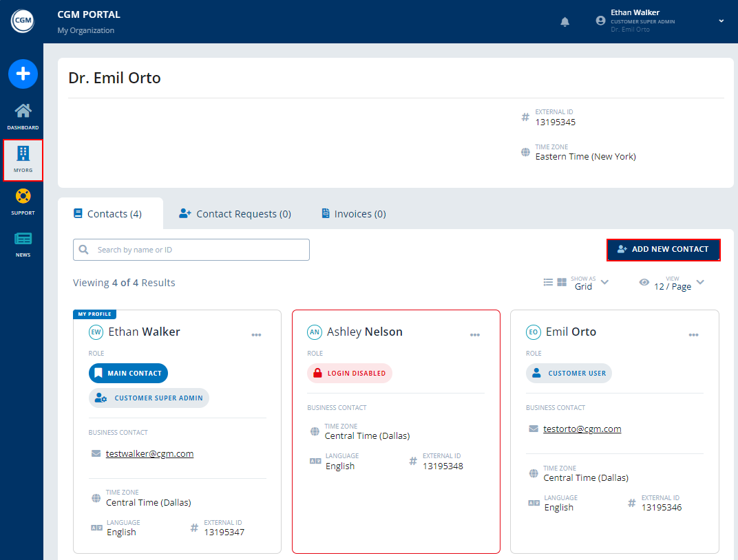The height and width of the screenshot is (560, 738).
Task: Open Ethan Walker card options menu
Action: point(256,335)
